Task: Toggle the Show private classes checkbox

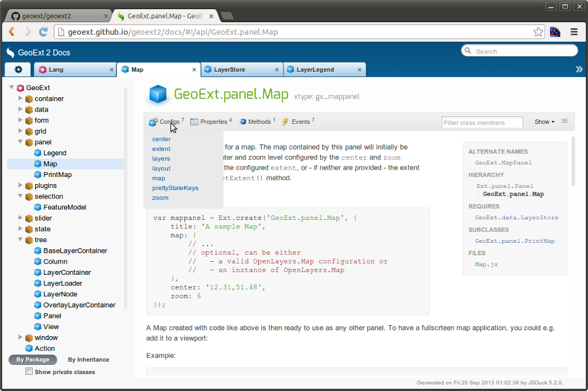Action: [x=29, y=371]
